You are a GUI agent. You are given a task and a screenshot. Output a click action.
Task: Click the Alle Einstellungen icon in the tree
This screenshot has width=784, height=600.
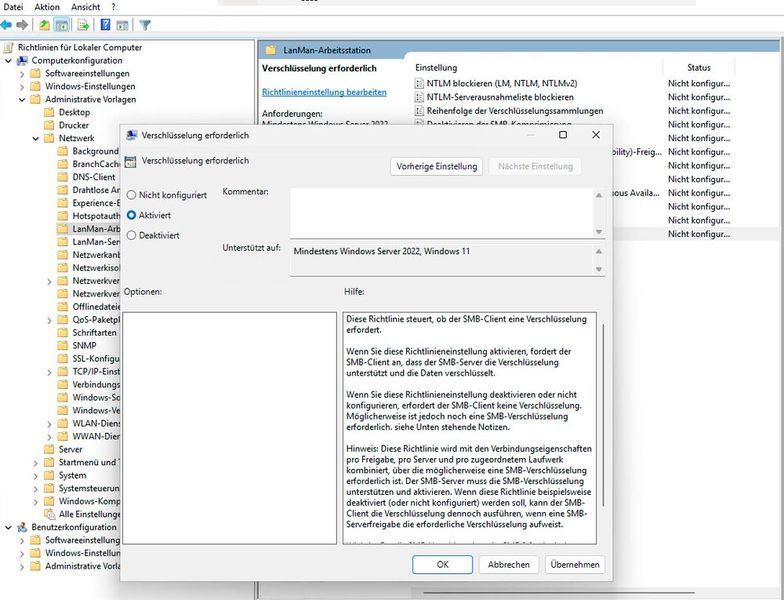point(49,514)
